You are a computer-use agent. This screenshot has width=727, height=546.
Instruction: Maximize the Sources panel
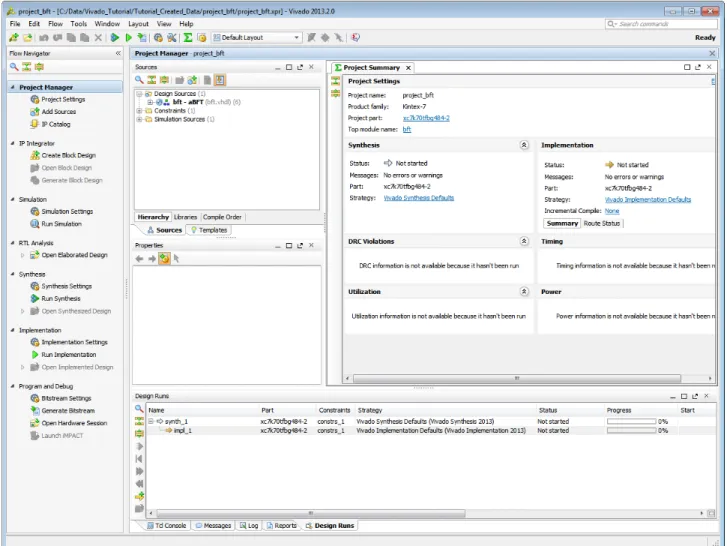(289, 67)
